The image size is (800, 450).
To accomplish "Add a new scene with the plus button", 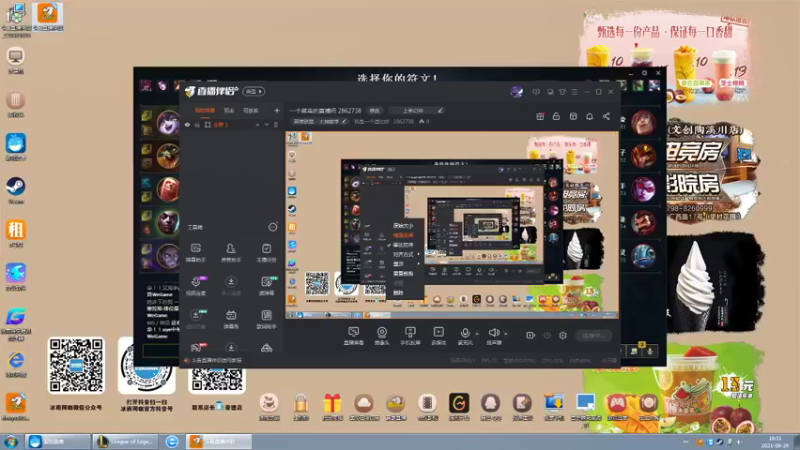I will tap(277, 110).
